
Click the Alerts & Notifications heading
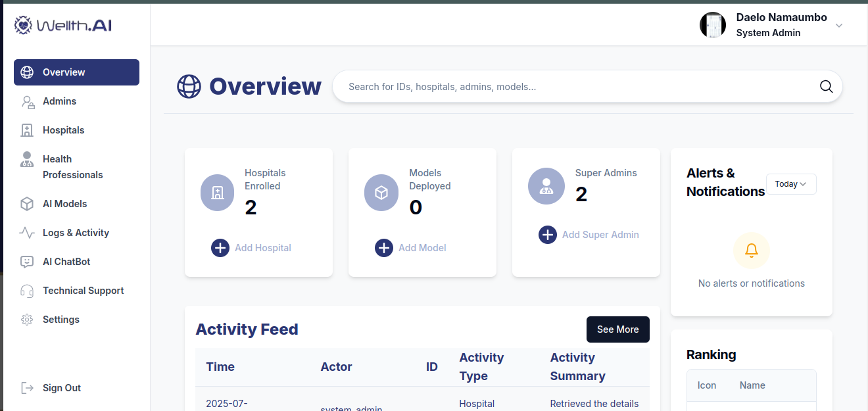point(725,182)
